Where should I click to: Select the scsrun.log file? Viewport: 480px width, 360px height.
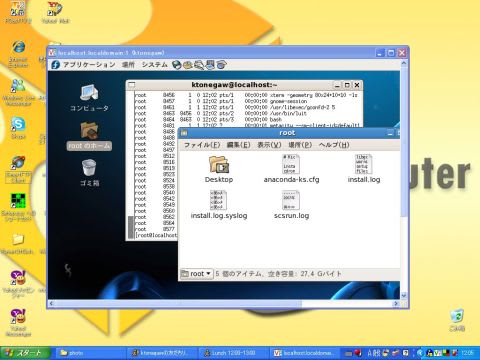291,205
